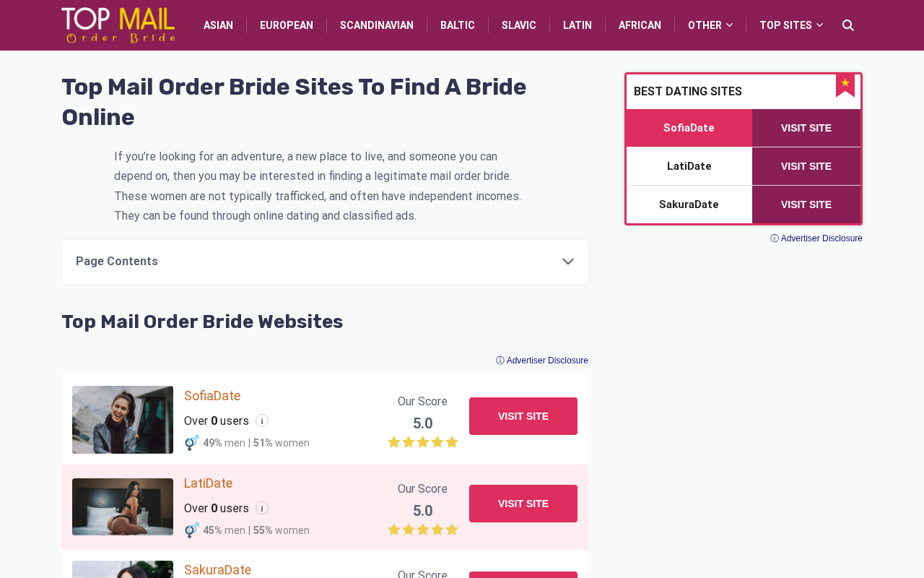This screenshot has width=924, height=578.
Task: Click the info icon beside SofiaDate users
Action: click(262, 420)
